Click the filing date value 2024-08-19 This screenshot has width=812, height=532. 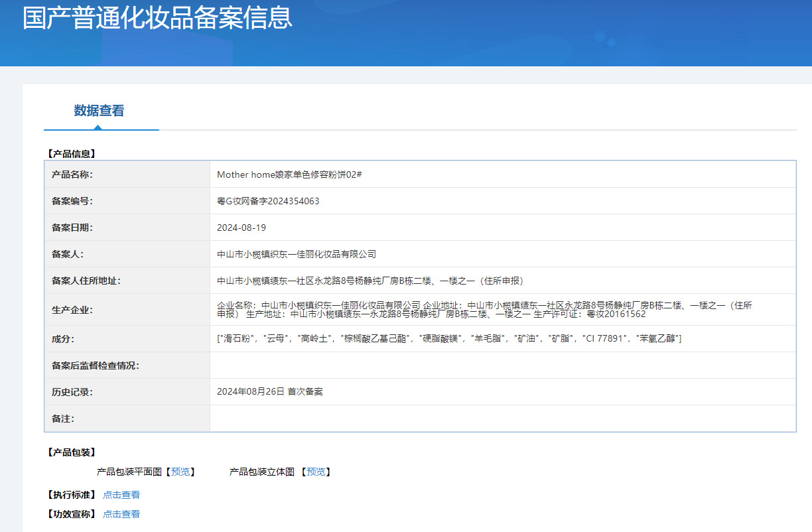[241, 228]
